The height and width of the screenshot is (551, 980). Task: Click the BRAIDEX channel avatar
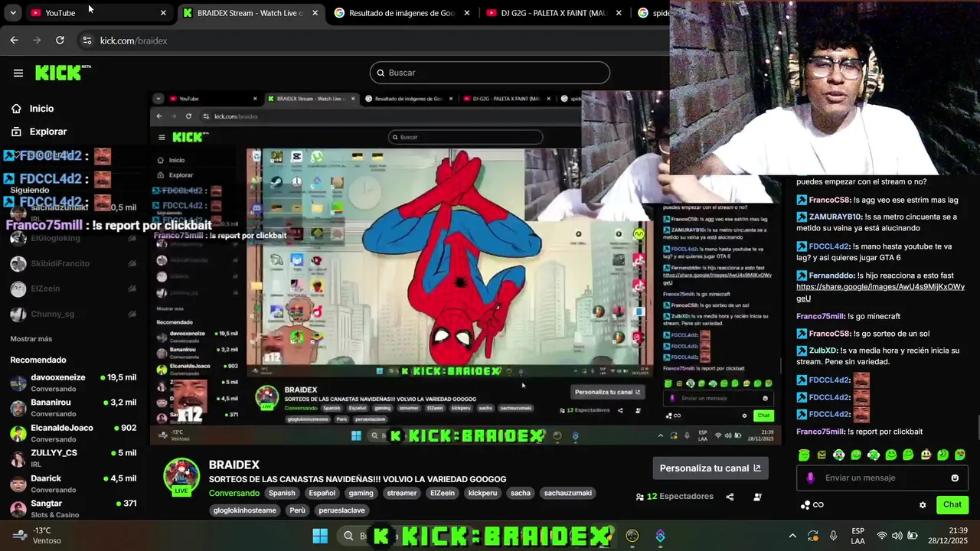(181, 476)
